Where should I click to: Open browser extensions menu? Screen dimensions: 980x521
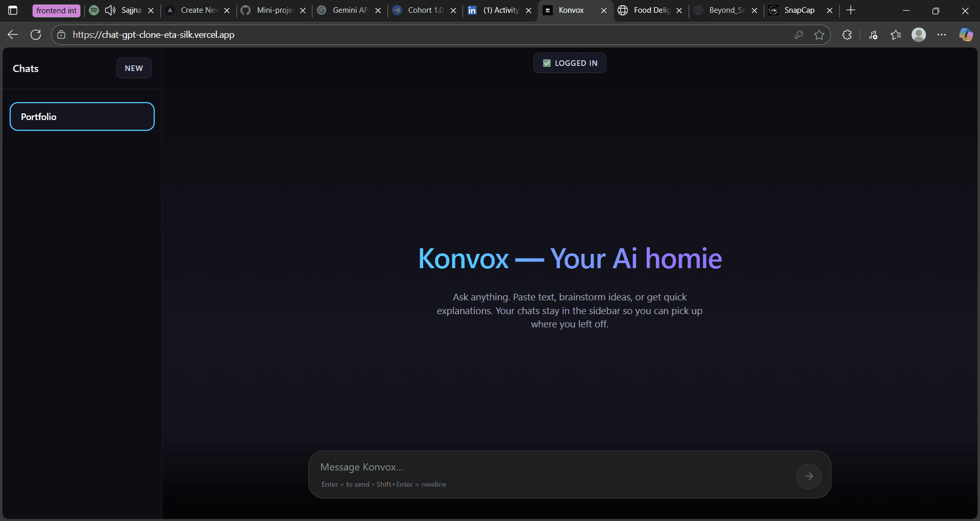pos(847,35)
